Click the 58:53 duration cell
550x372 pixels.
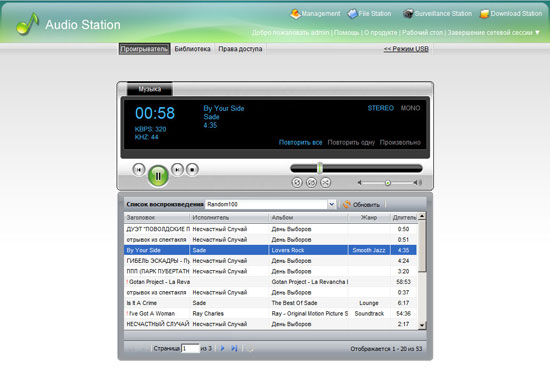(x=403, y=282)
